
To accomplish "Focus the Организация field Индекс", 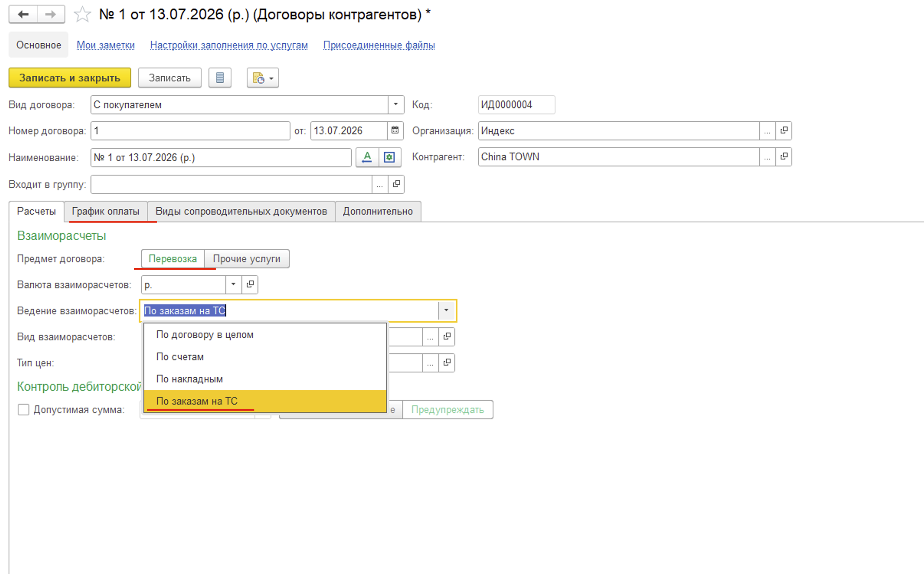I will 619,131.
